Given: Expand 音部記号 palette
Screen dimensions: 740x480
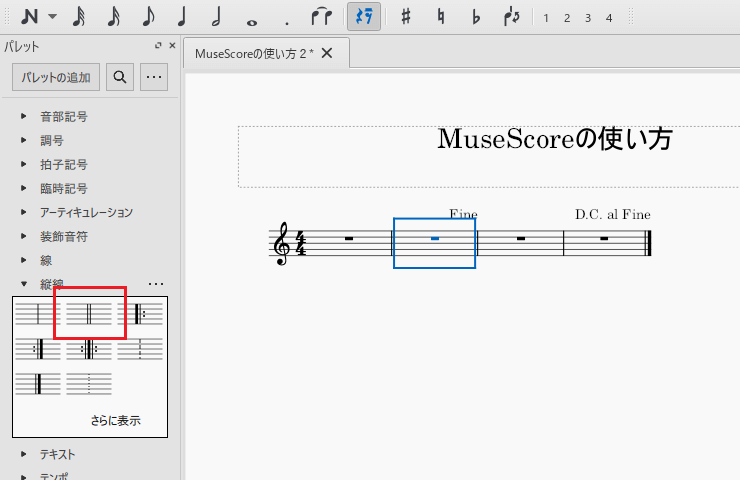Looking at the screenshot, I should (24, 116).
